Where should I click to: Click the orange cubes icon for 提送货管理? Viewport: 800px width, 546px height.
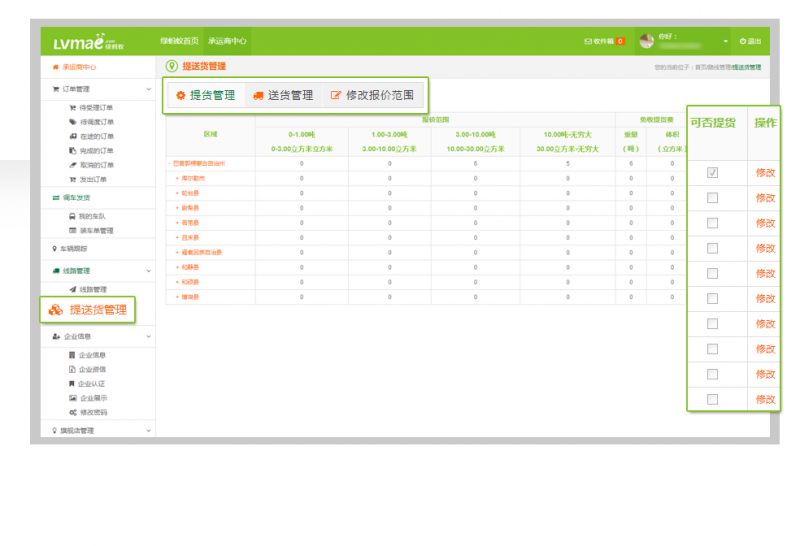(56, 310)
